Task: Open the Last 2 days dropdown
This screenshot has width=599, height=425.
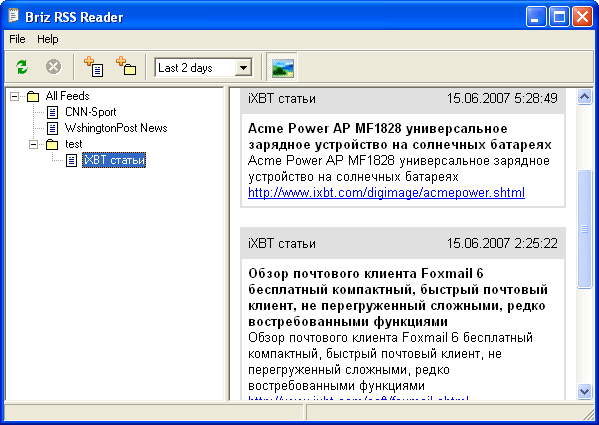Action: click(243, 68)
